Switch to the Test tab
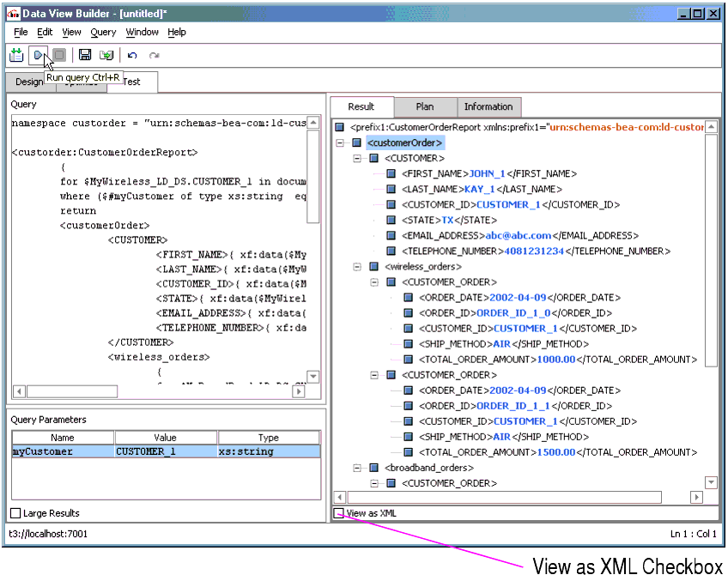 click(x=133, y=82)
